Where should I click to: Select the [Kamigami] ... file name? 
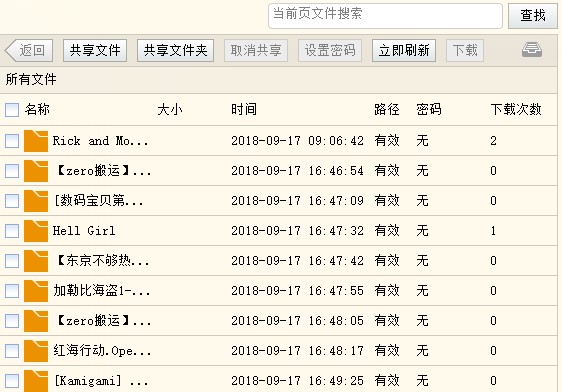101,381
